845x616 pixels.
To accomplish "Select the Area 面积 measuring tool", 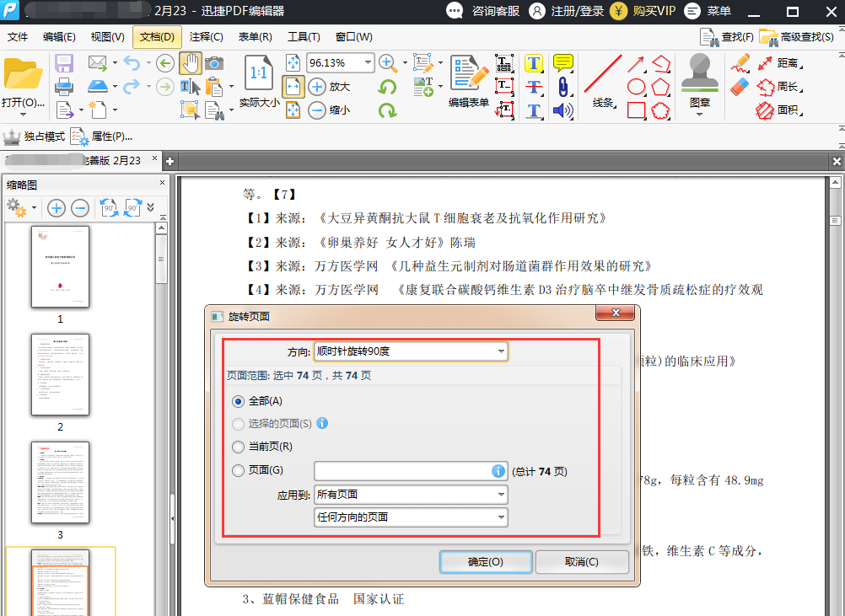I will (x=779, y=110).
